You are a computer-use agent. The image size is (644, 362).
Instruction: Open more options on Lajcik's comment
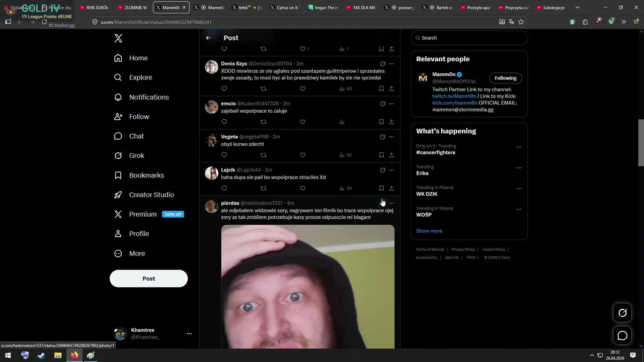click(x=391, y=170)
